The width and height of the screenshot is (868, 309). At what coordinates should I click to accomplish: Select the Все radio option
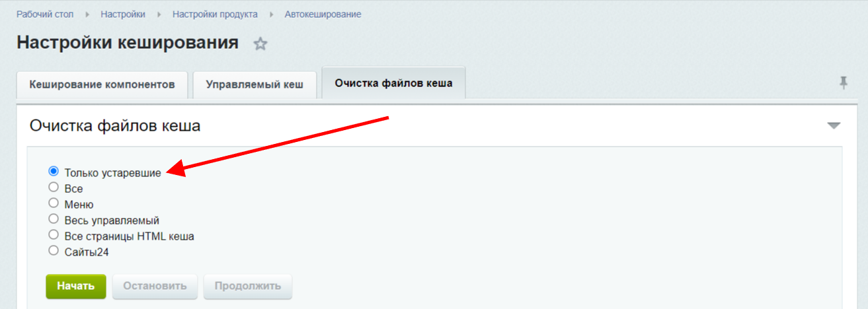coord(54,188)
